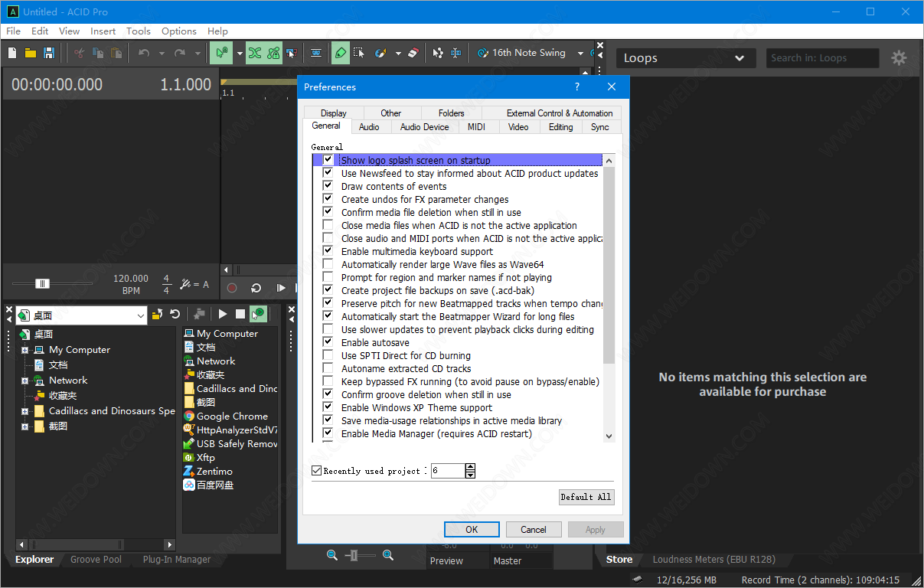Stop preview in Explorer panel

pos(240,314)
